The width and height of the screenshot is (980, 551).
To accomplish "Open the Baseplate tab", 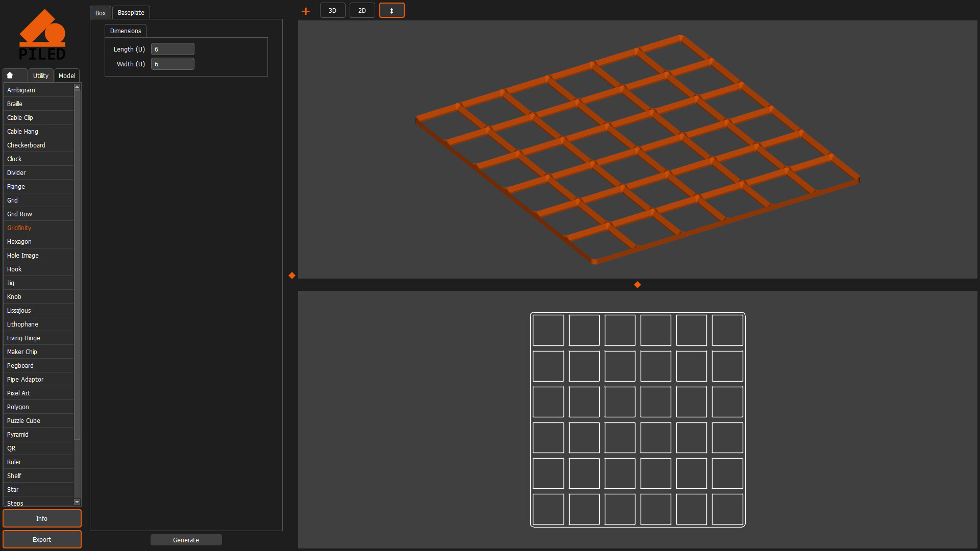I will pyautogui.click(x=131, y=12).
